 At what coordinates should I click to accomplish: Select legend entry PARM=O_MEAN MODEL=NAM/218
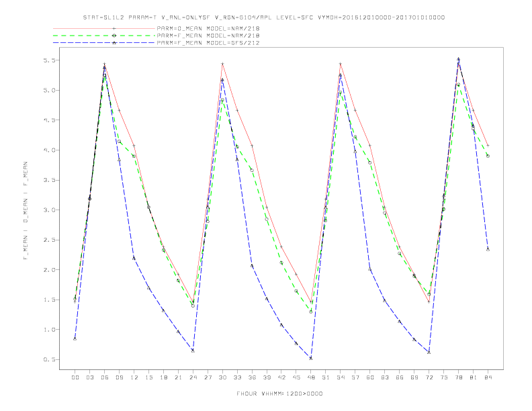tap(208, 28)
